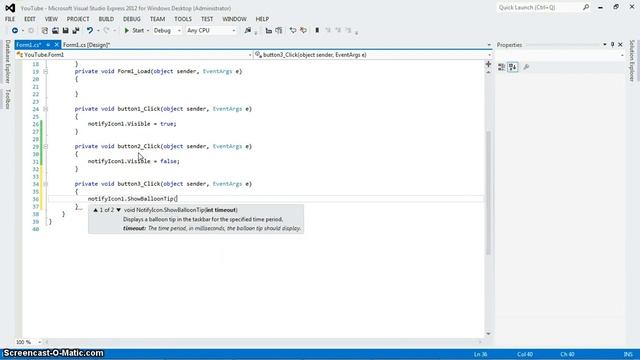
Task: Close the Form1.cs tab
Action: click(x=57, y=45)
